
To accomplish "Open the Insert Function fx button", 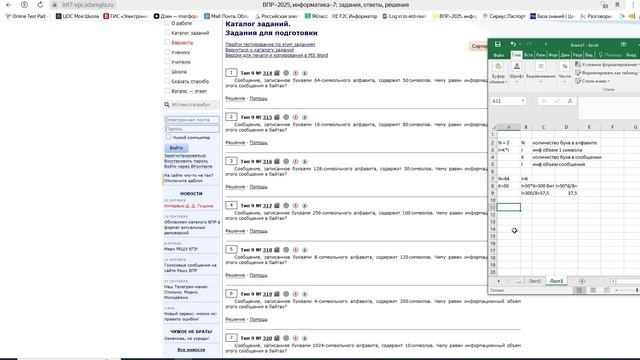I will pos(570,101).
